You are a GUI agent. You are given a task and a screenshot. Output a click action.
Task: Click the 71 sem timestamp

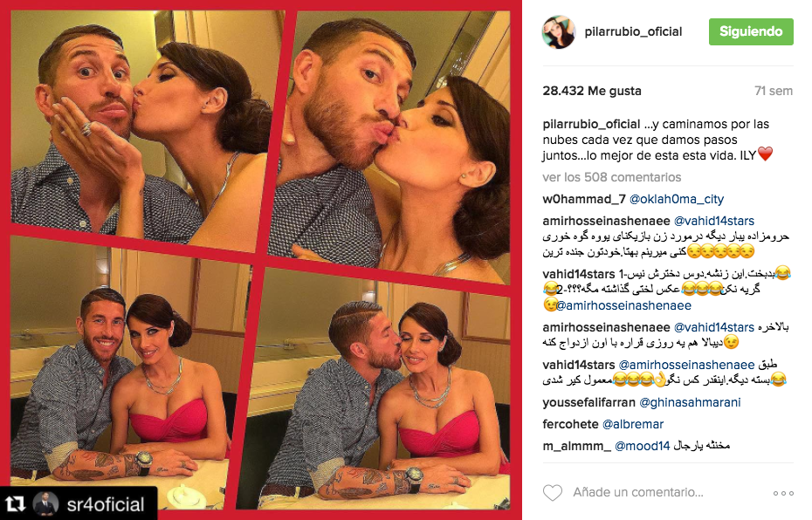point(774,91)
